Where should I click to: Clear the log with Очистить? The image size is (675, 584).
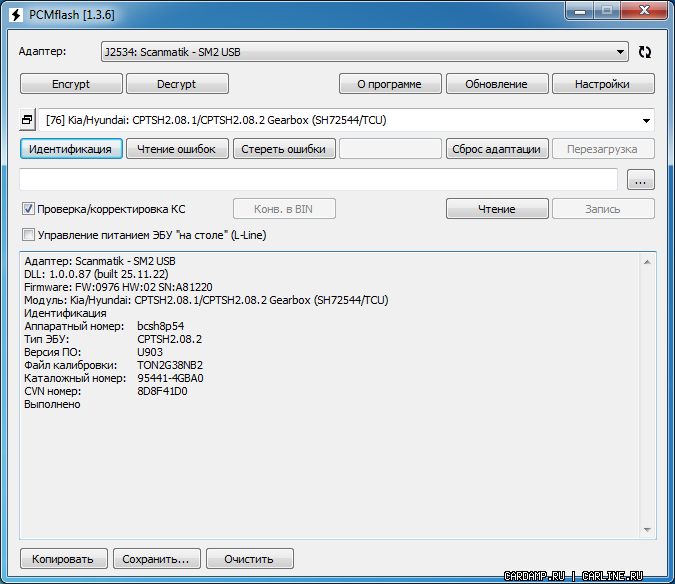click(250, 559)
